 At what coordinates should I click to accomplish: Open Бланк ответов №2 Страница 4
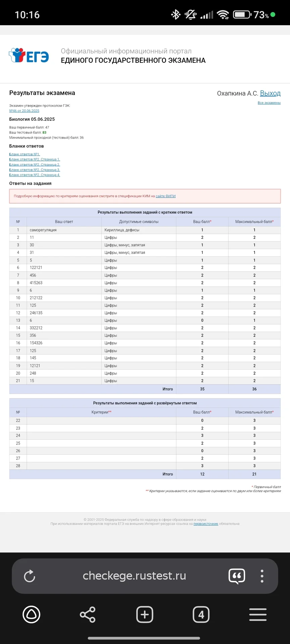(35, 175)
